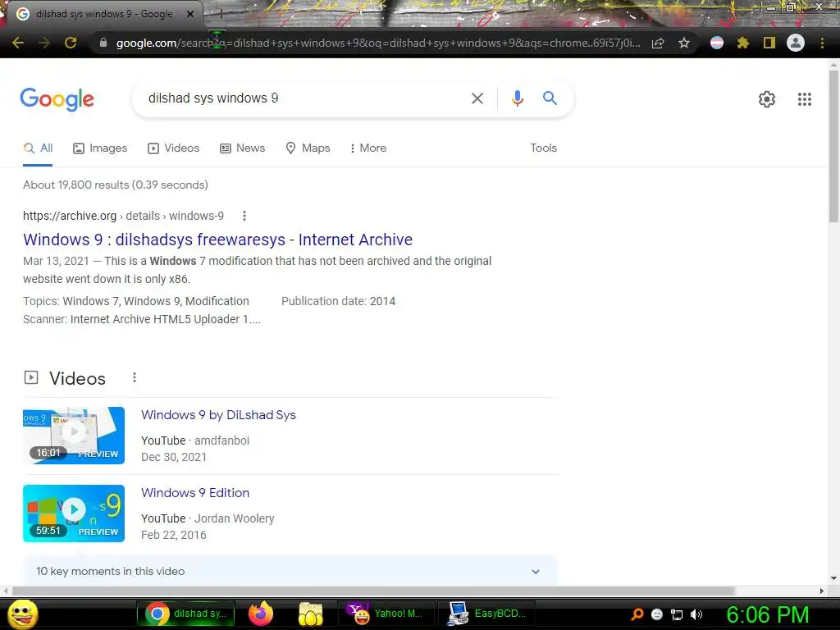Start voice search with the microphone icon

point(517,98)
